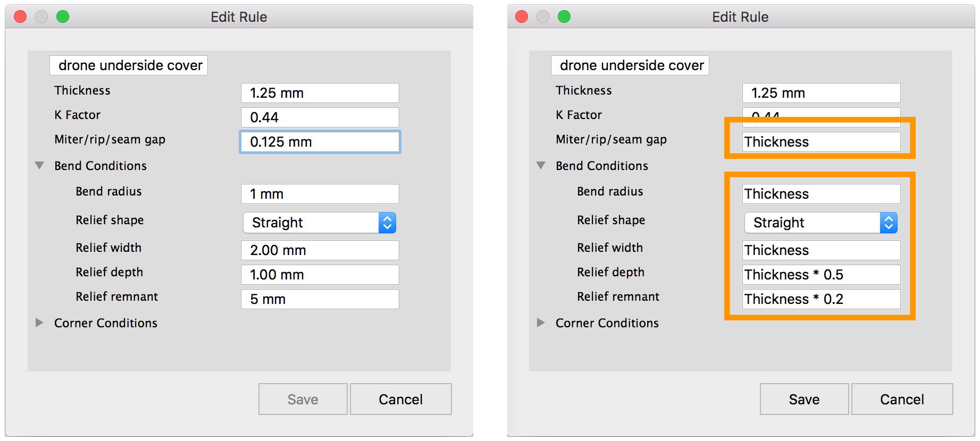
Task: Click the 0.44 K Factor field
Action: coord(320,117)
